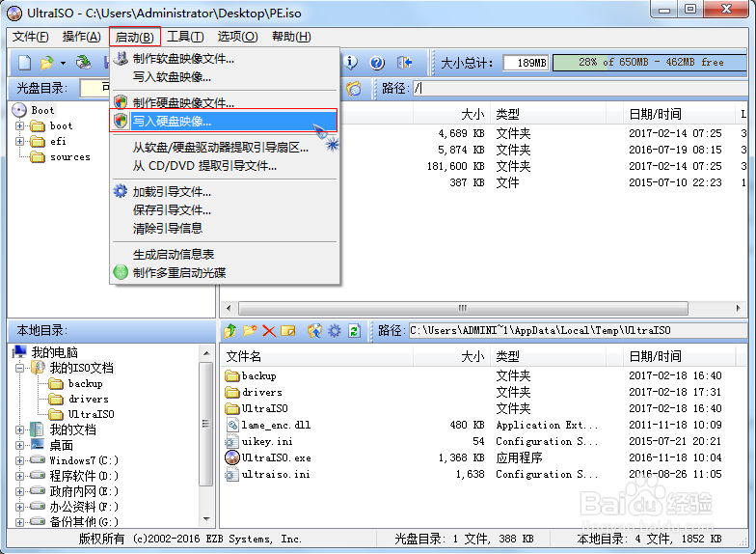Click the Up folder icon in local toolbar
756x554 pixels.
coord(230,330)
